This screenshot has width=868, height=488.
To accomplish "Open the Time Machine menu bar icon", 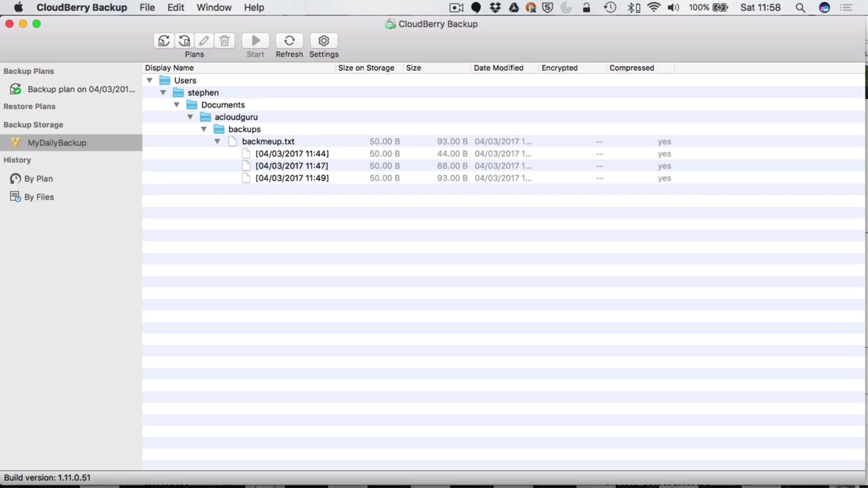I will (x=610, y=7).
